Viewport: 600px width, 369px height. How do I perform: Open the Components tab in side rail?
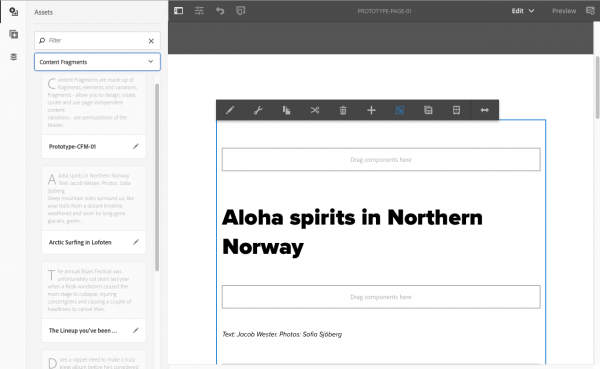(13, 34)
